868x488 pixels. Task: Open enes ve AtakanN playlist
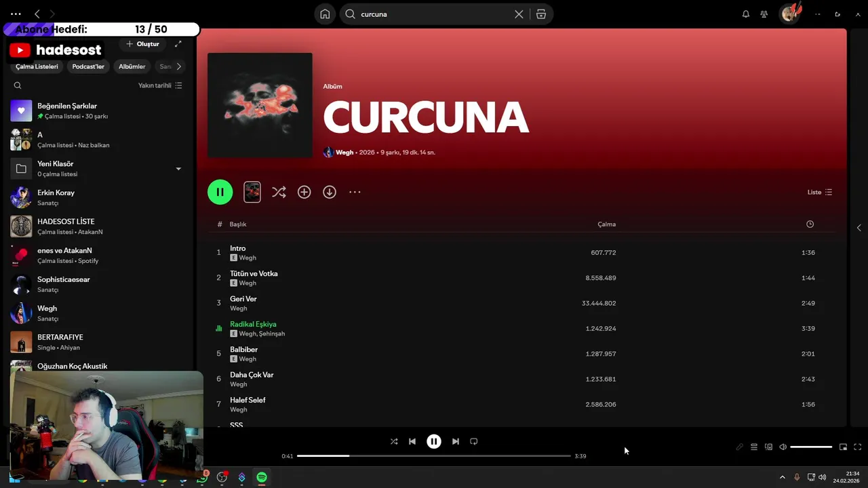coord(97,256)
